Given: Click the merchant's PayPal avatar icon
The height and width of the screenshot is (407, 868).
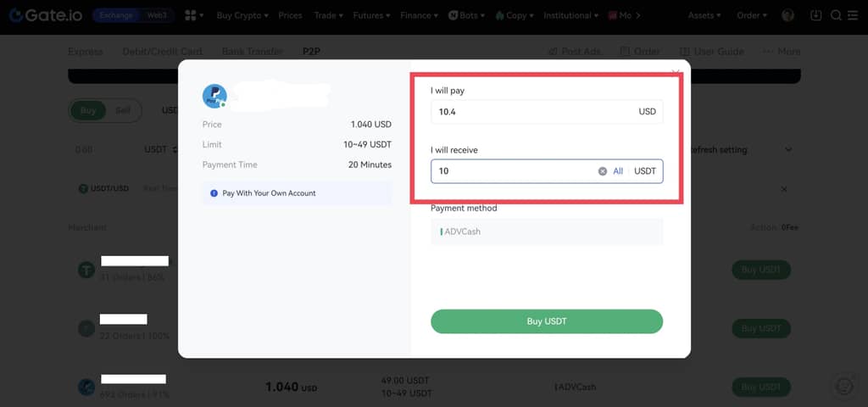Looking at the screenshot, I should click(x=214, y=96).
